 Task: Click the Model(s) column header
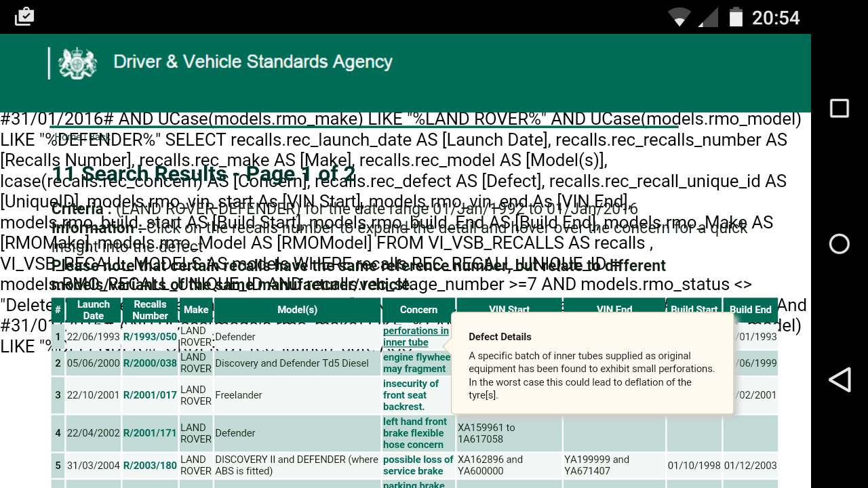pyautogui.click(x=297, y=310)
